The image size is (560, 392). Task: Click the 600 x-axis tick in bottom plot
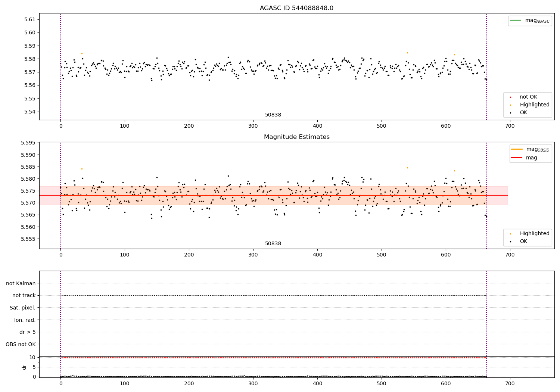(446, 383)
